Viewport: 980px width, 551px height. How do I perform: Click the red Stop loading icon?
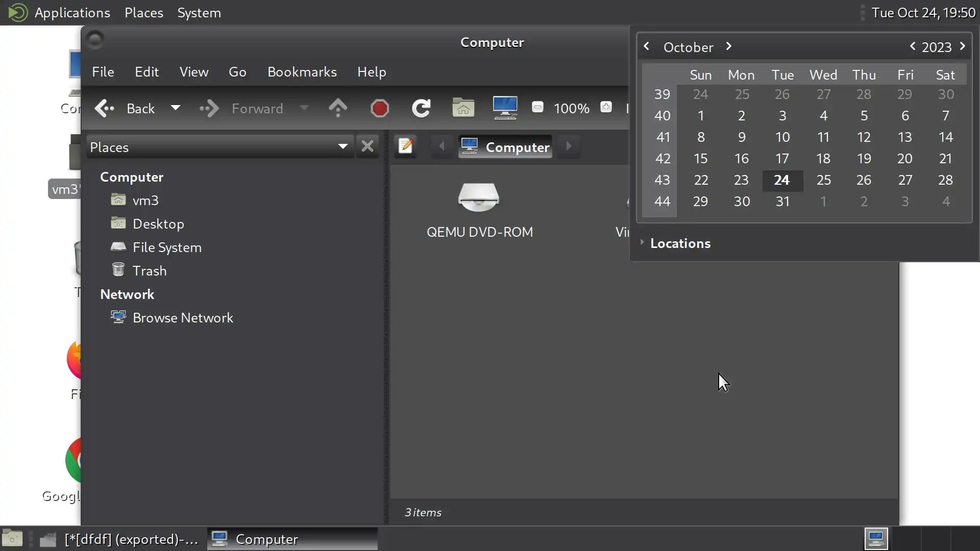pos(380,108)
